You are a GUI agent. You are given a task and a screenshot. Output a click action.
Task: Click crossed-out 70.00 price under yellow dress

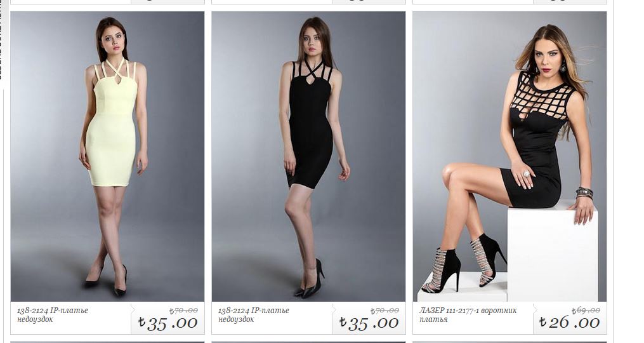183,311
